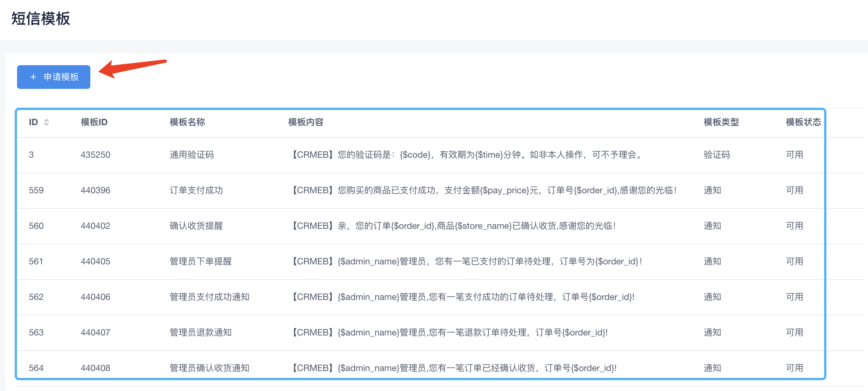
Task: Select template ID 440408
Action: click(x=96, y=368)
